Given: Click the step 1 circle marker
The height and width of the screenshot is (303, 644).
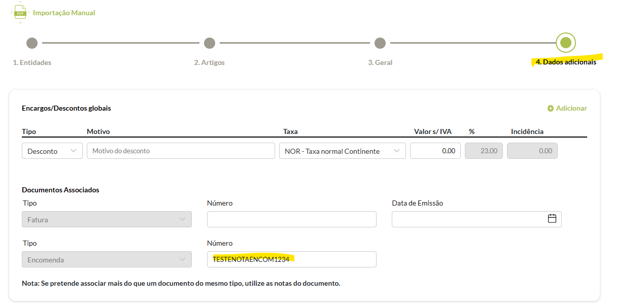Looking at the screenshot, I should (32, 43).
